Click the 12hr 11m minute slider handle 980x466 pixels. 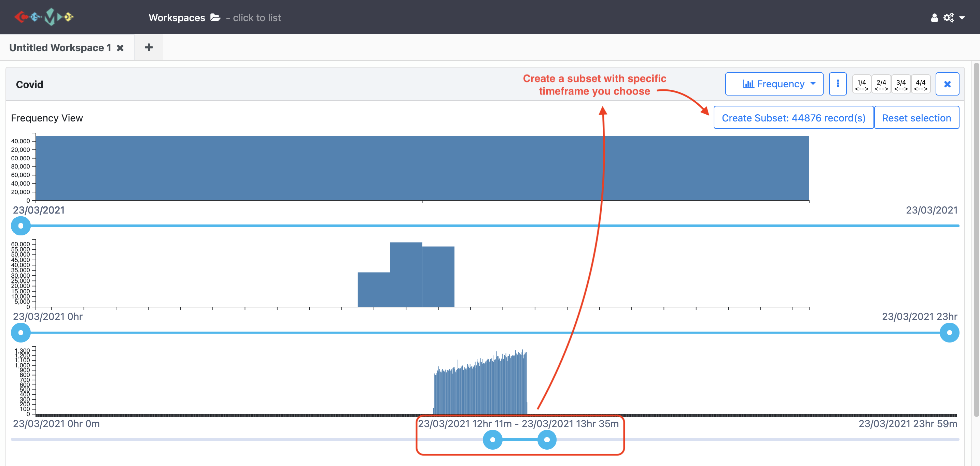493,440
